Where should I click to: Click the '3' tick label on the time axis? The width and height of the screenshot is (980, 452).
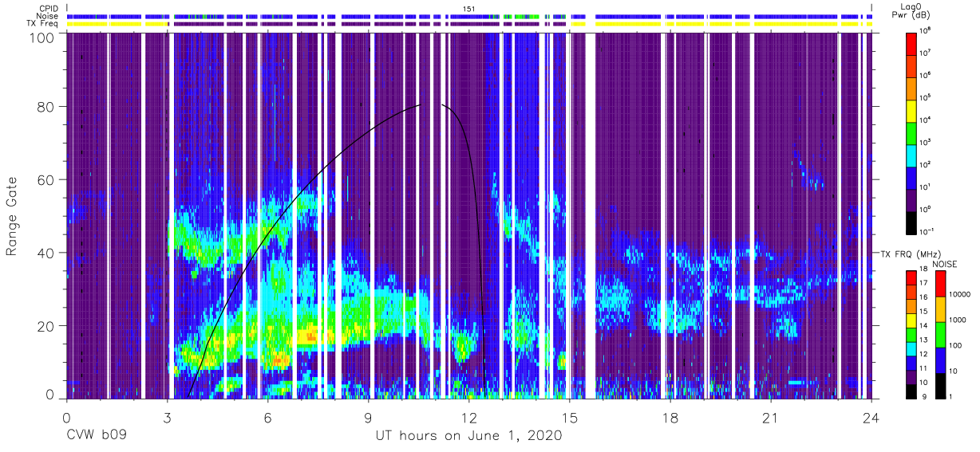click(168, 418)
